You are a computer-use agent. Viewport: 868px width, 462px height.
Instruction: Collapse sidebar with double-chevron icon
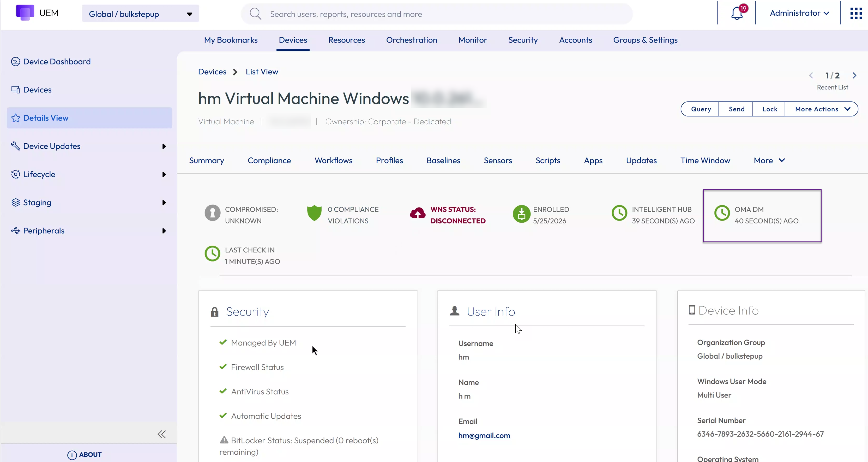162,434
